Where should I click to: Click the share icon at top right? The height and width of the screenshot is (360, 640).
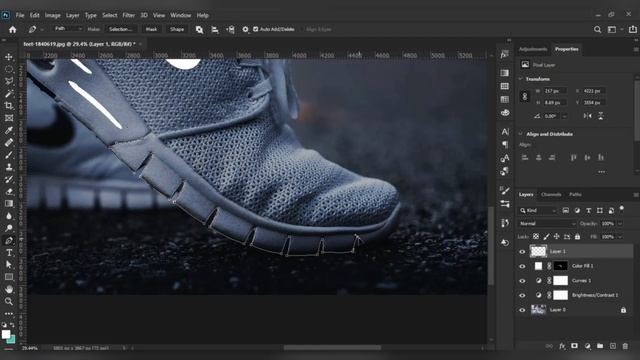click(x=633, y=29)
